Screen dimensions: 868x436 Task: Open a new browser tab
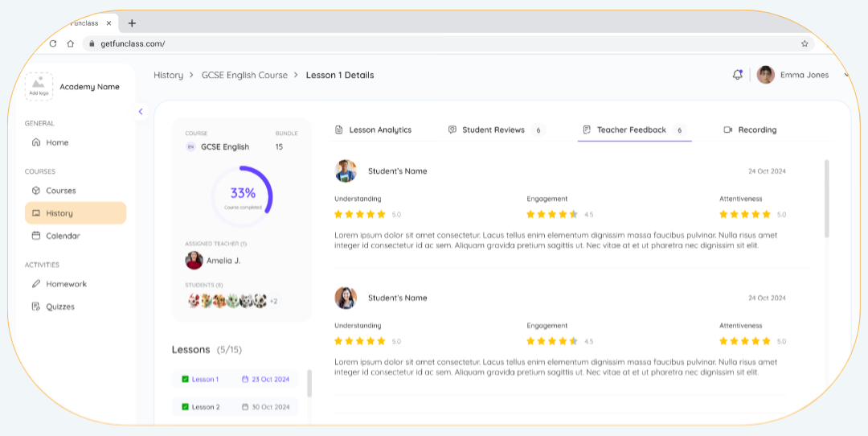click(x=132, y=23)
